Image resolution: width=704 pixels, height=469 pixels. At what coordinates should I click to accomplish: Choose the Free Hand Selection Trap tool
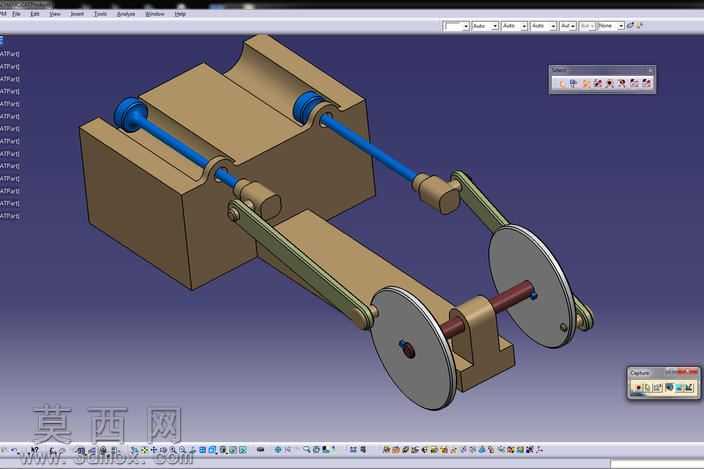622,83
